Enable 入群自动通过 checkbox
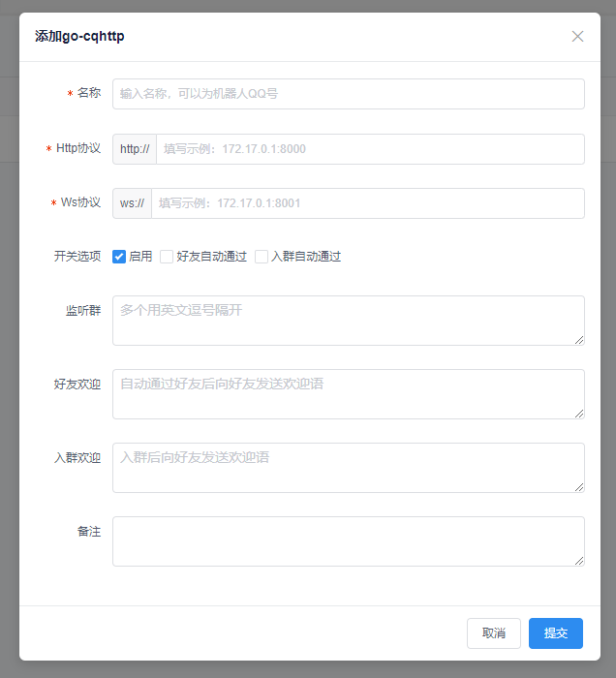The height and width of the screenshot is (678, 616). click(262, 257)
